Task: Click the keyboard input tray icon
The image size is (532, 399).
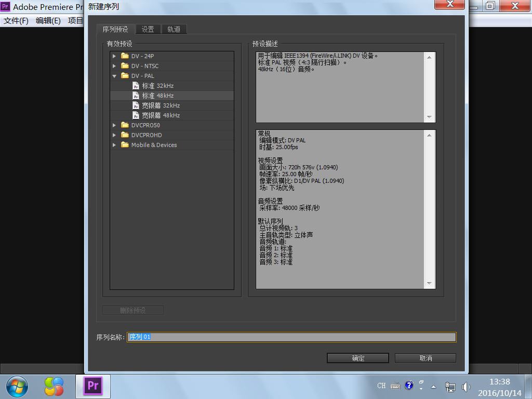Action: tap(395, 386)
